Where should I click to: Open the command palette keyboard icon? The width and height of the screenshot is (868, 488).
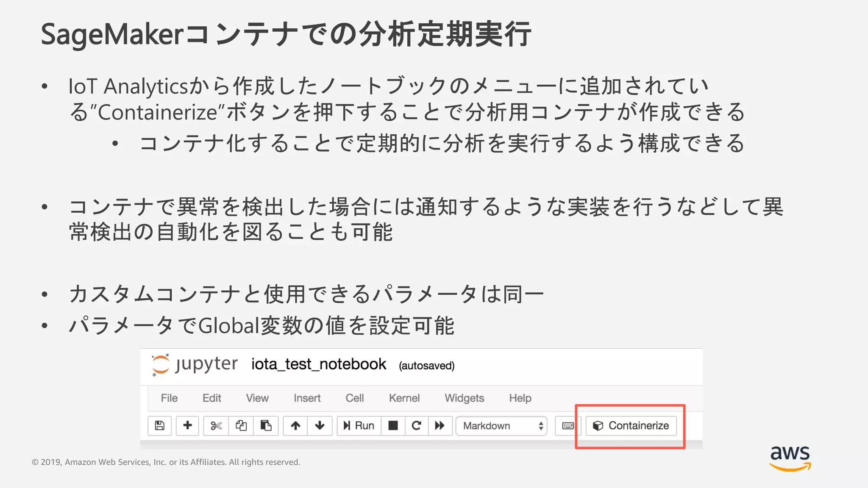[x=568, y=426]
